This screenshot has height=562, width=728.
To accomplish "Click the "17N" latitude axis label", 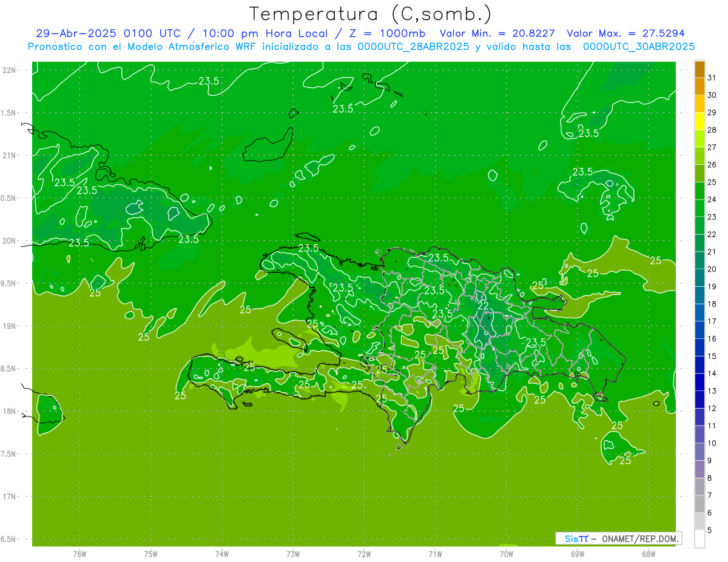I will click(10, 497).
